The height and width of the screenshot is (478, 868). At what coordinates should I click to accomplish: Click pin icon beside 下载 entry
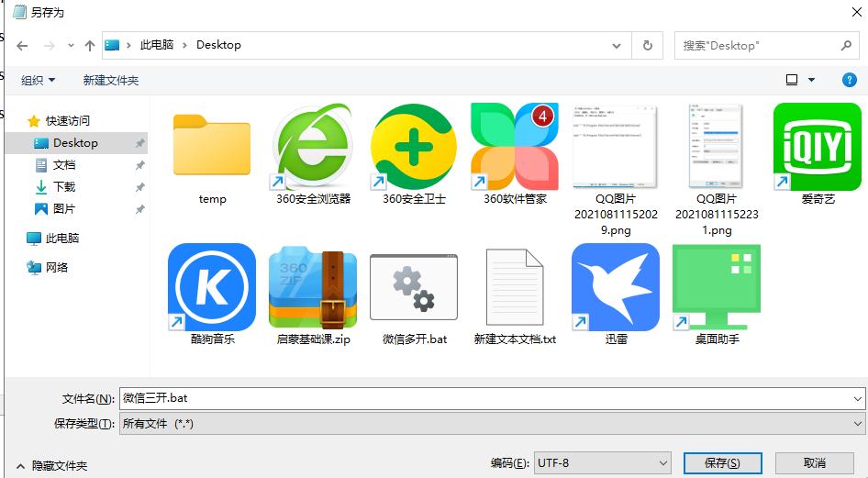tap(140, 187)
